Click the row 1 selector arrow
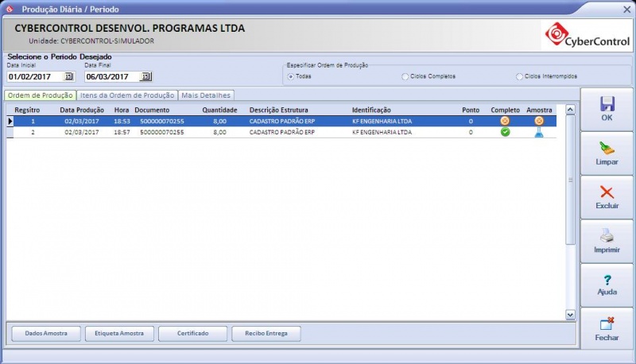 pos(10,121)
